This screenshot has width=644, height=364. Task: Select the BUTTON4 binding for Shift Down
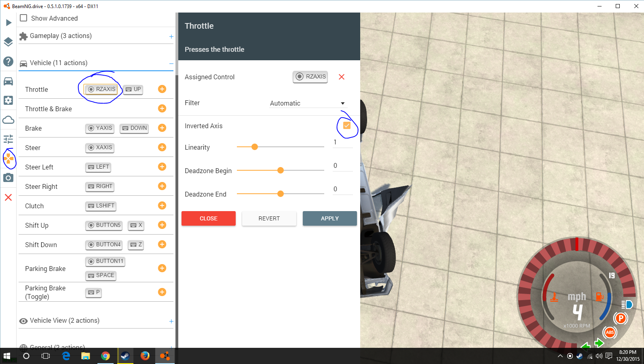pyautogui.click(x=104, y=245)
